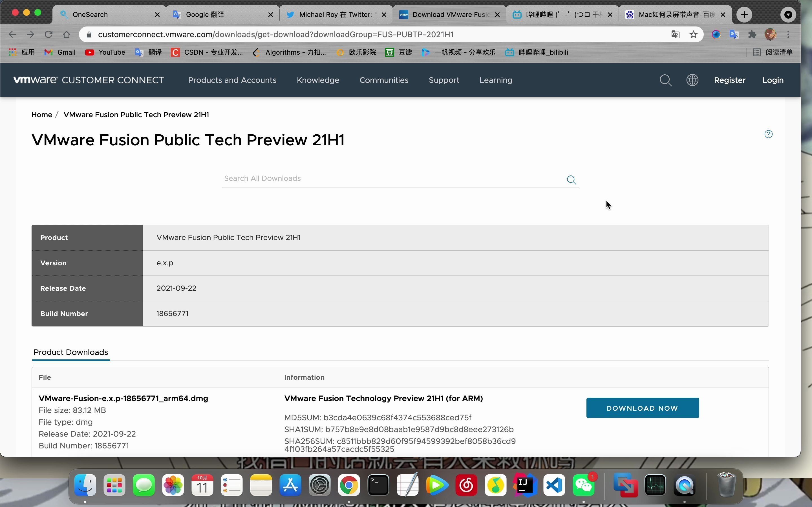Click the Google Translate icon in address bar

pos(675,35)
